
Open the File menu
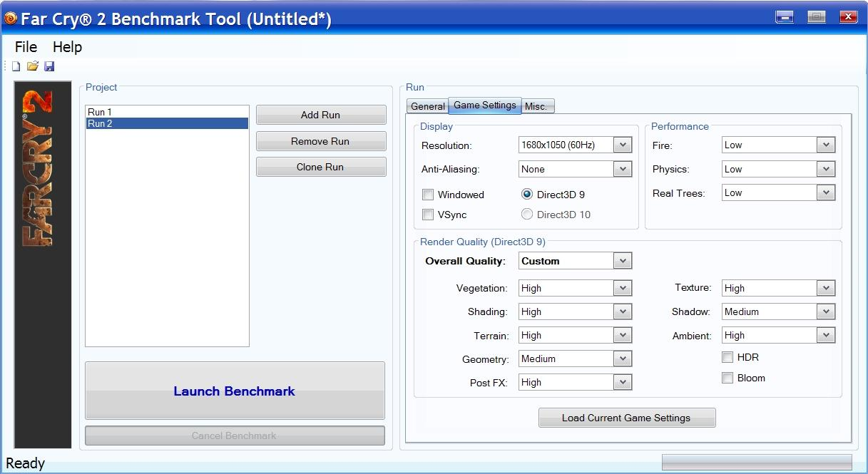[x=26, y=47]
